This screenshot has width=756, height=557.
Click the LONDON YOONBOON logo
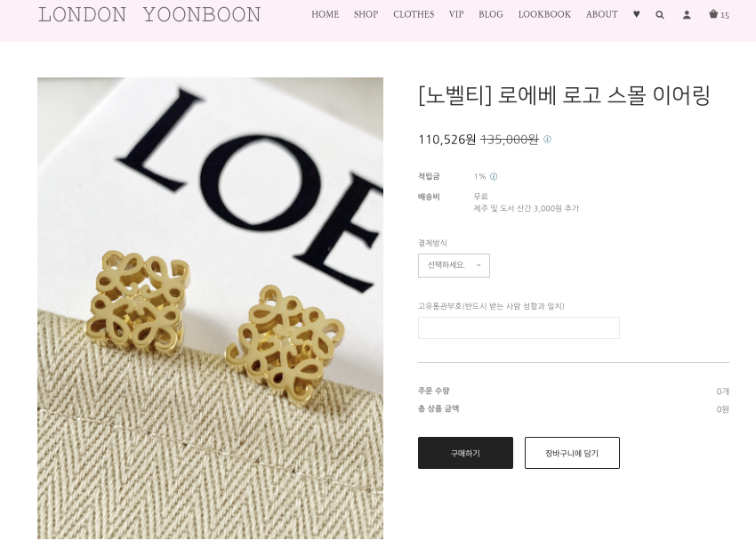tap(149, 14)
